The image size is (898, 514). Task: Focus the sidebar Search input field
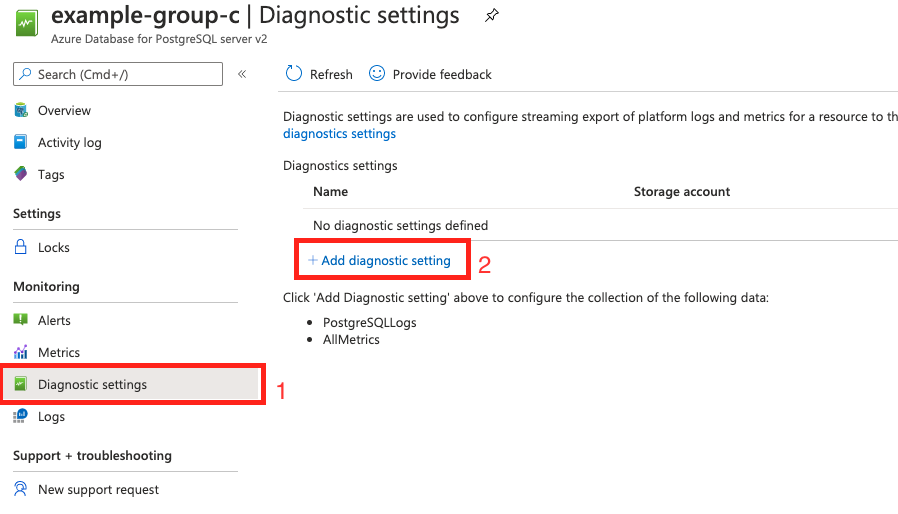coord(125,74)
